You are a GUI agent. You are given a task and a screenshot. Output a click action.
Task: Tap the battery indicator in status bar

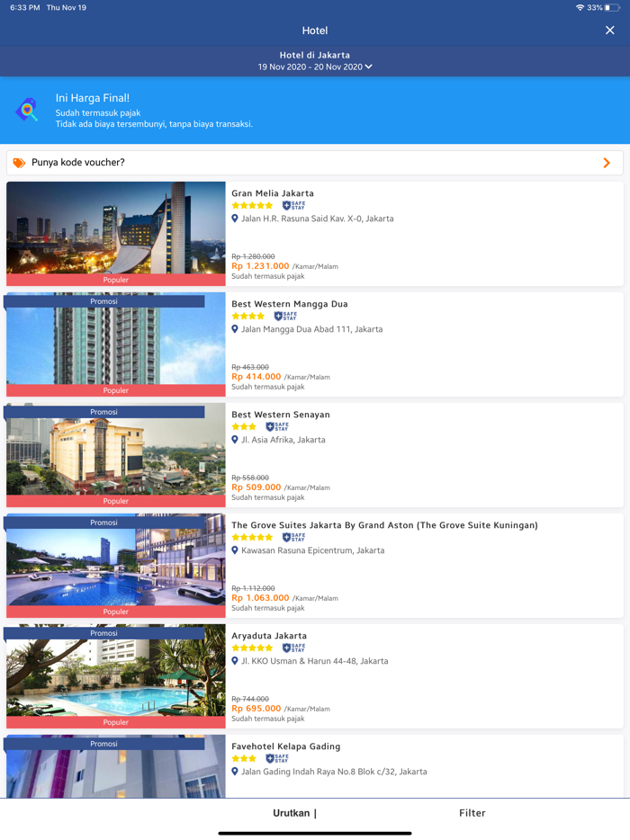point(612,7)
